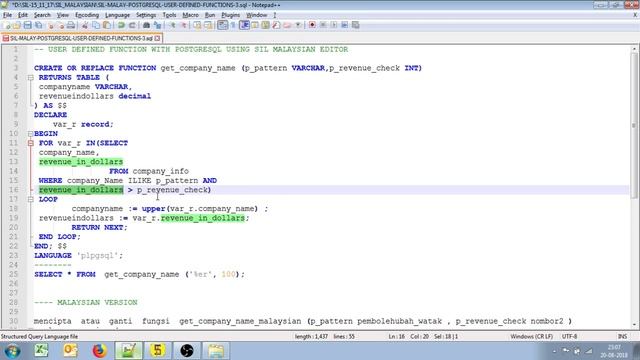This screenshot has height=360, width=640.
Task: Open user defined language dialog icon
Action: pyautogui.click(x=255, y=25)
